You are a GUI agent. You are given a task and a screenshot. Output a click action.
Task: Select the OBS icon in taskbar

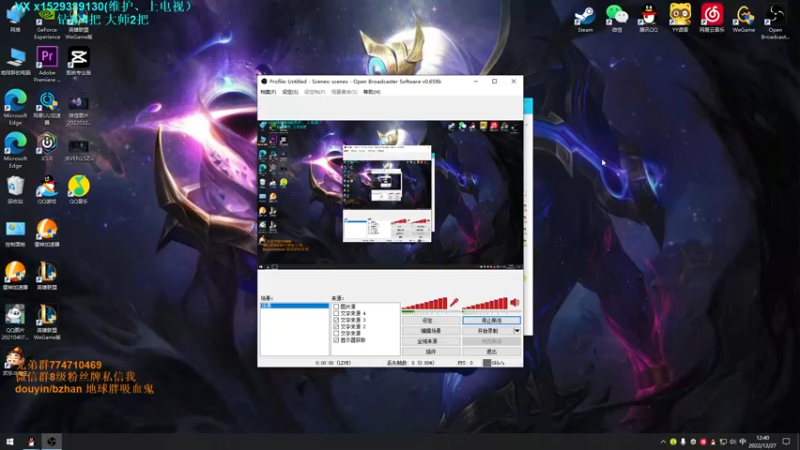(52, 441)
